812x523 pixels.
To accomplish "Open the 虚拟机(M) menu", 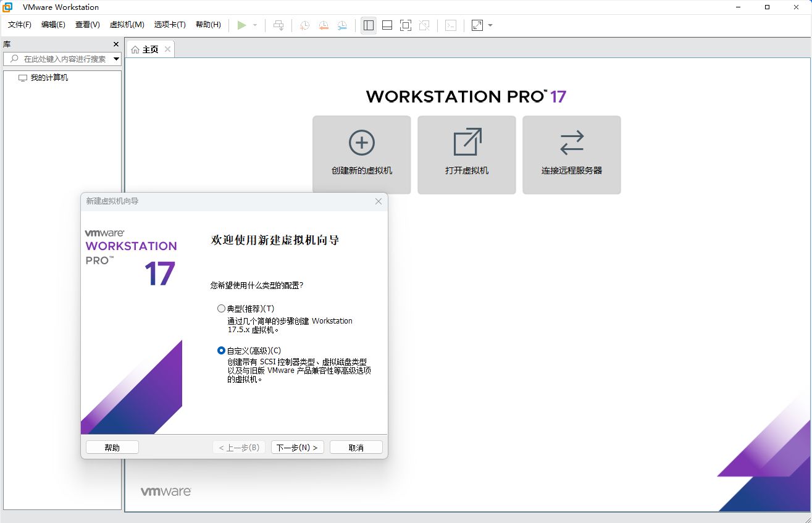I will point(127,25).
